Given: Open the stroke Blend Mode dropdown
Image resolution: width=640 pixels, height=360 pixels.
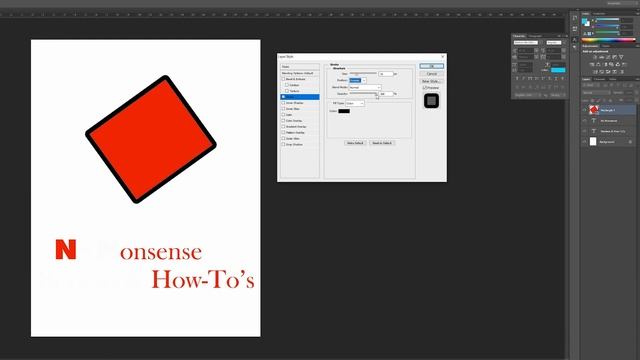Looking at the screenshot, I should click(x=365, y=87).
